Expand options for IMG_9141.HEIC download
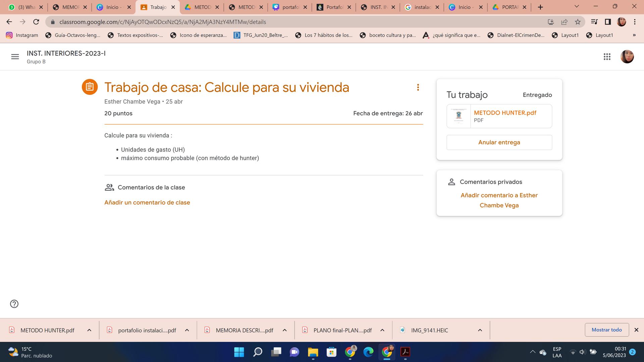 tap(480, 330)
